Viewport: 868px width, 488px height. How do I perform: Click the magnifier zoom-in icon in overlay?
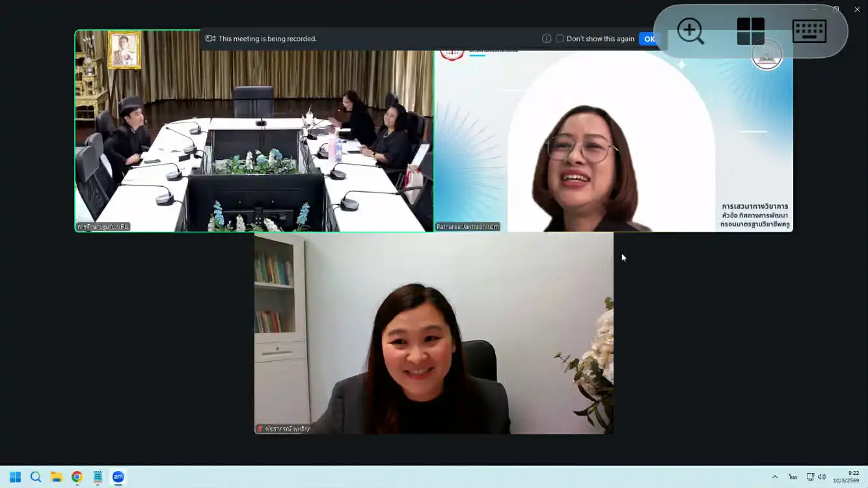tap(690, 31)
